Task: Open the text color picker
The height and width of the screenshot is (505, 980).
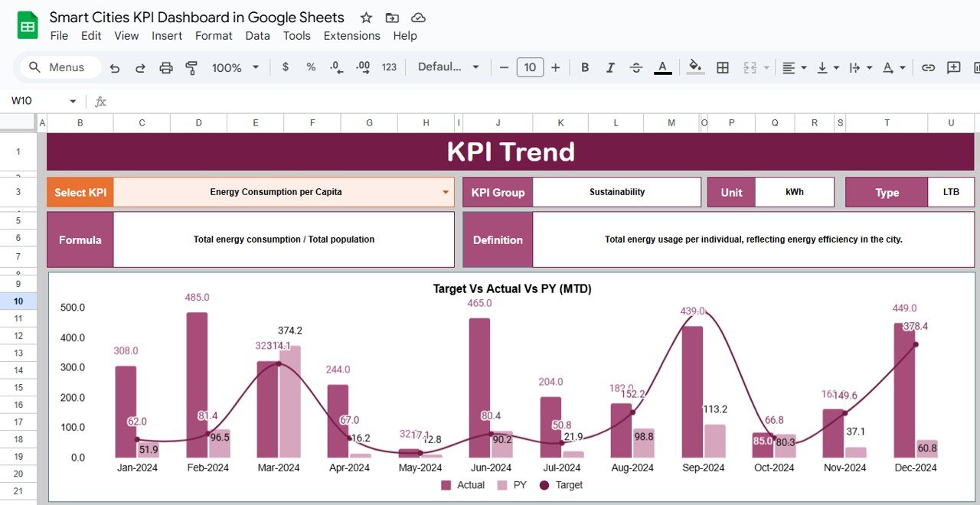Action: [663, 67]
